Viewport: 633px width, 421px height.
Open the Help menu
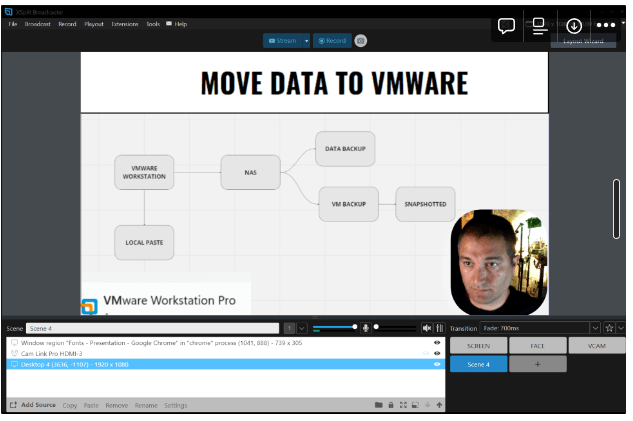[x=180, y=24]
